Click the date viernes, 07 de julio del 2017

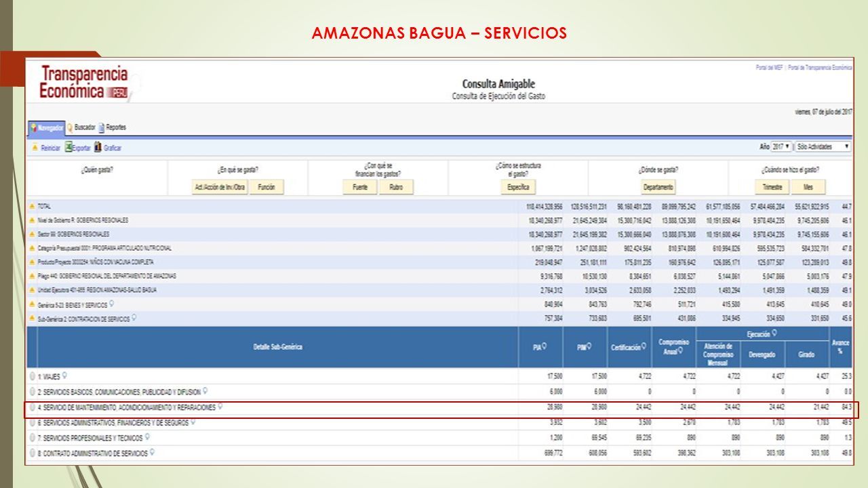(x=823, y=111)
